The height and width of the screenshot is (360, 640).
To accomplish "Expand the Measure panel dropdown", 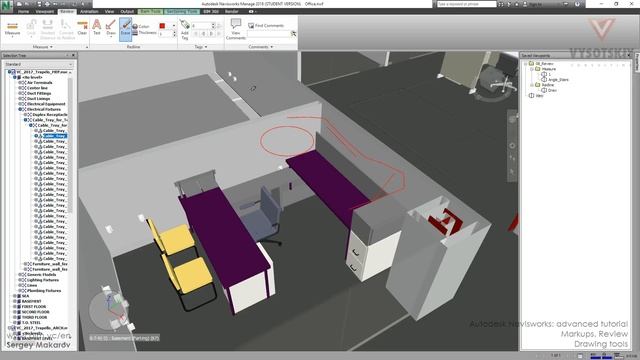I will [43, 47].
